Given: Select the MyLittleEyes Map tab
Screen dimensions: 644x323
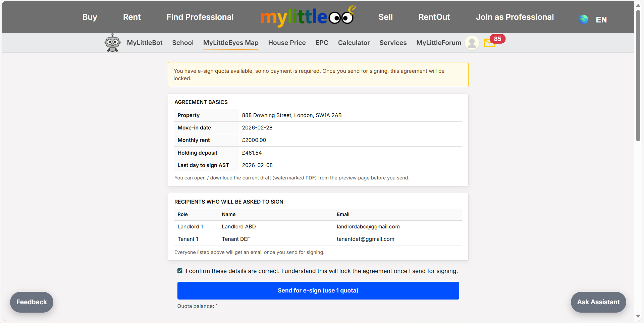Looking at the screenshot, I should tap(231, 43).
